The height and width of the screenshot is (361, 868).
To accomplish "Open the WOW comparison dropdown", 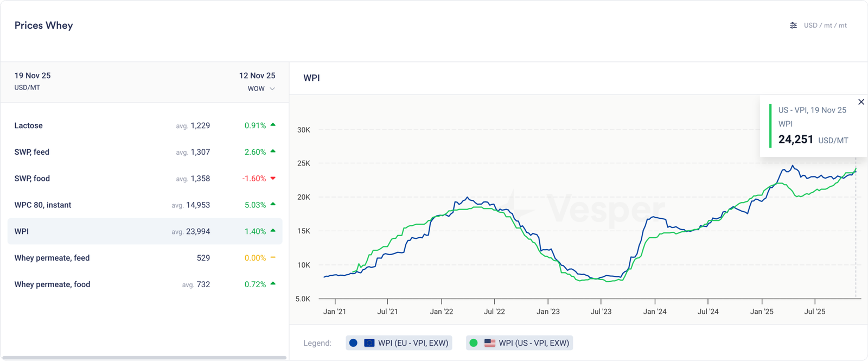I will coord(257,88).
